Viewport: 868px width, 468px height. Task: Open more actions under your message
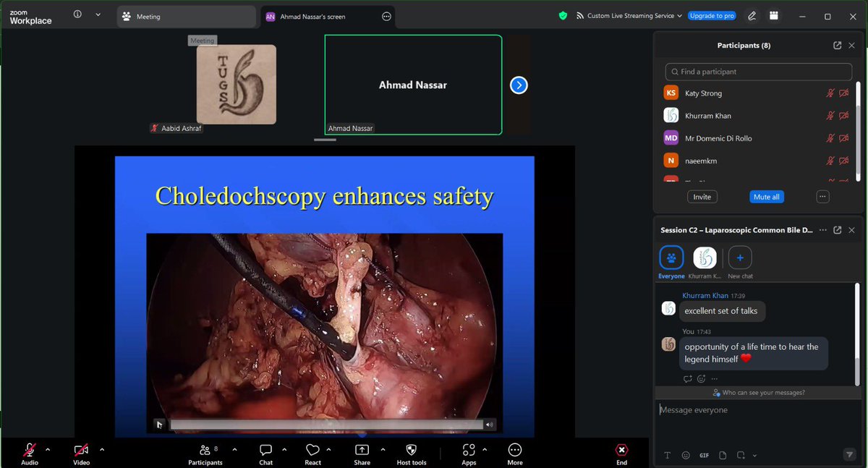714,378
